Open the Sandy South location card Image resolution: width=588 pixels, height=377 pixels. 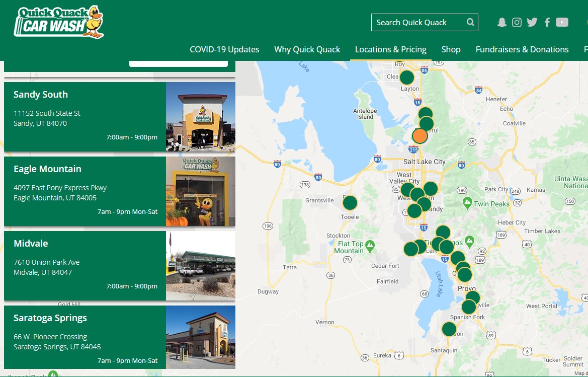120,117
